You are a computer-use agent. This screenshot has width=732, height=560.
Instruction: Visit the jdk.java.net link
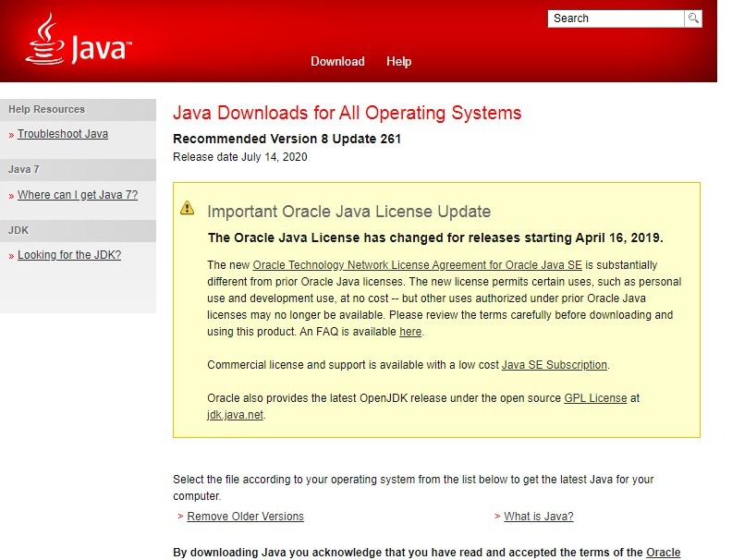236,415
